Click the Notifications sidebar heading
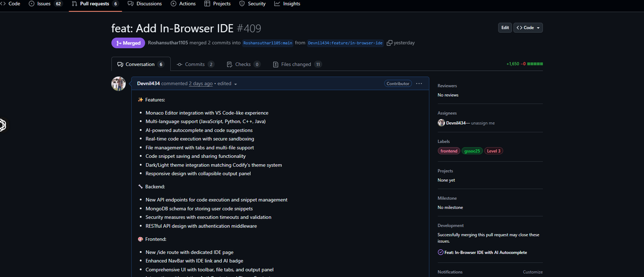 pos(450,272)
